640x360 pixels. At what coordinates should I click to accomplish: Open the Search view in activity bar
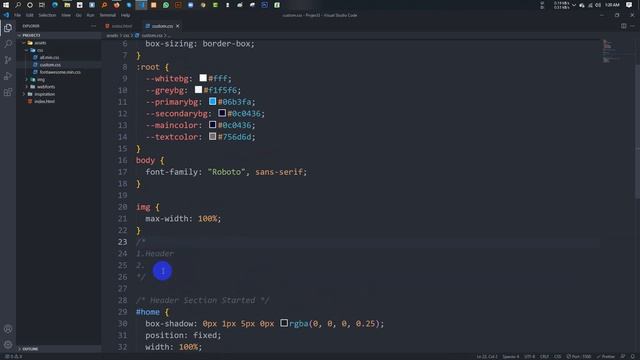coord(8,44)
